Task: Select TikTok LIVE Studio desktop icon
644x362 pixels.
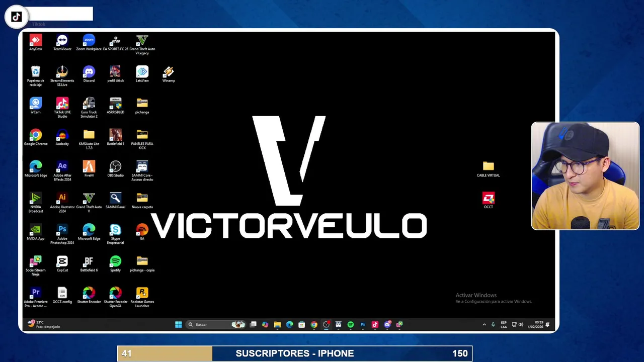Action: 62,108
